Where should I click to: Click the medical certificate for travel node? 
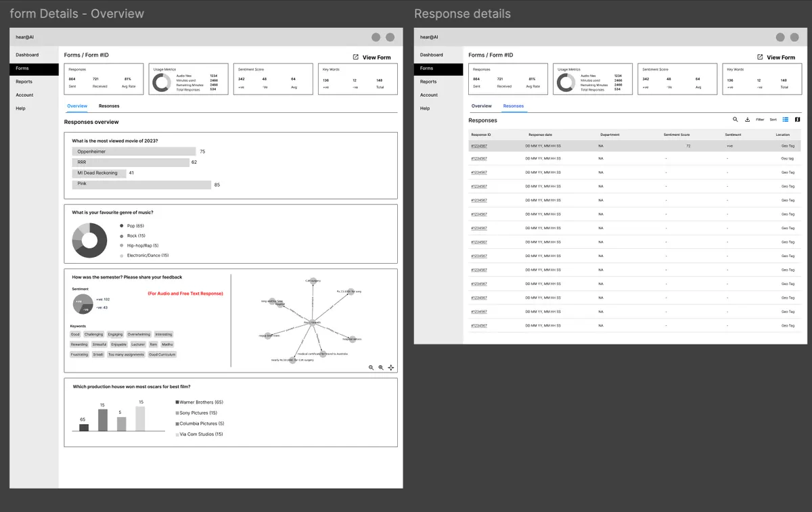pyautogui.click(x=323, y=354)
